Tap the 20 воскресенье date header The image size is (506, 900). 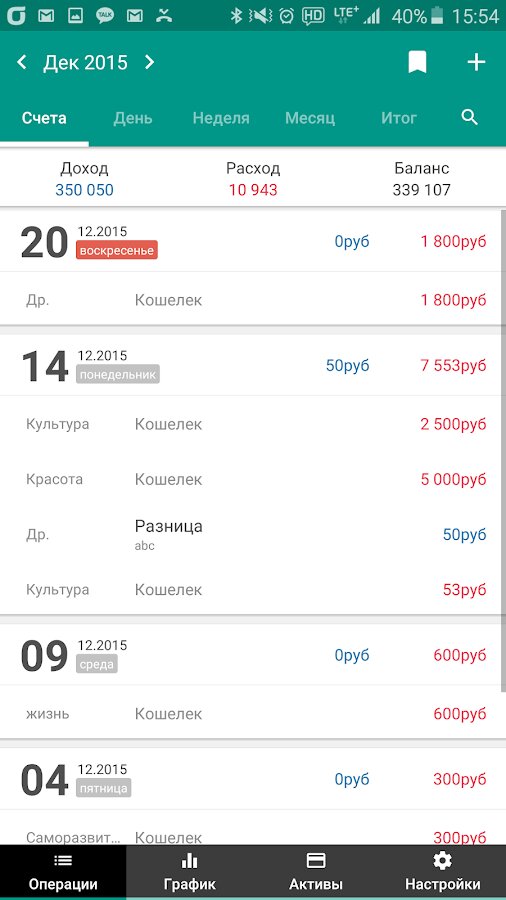tap(253, 242)
